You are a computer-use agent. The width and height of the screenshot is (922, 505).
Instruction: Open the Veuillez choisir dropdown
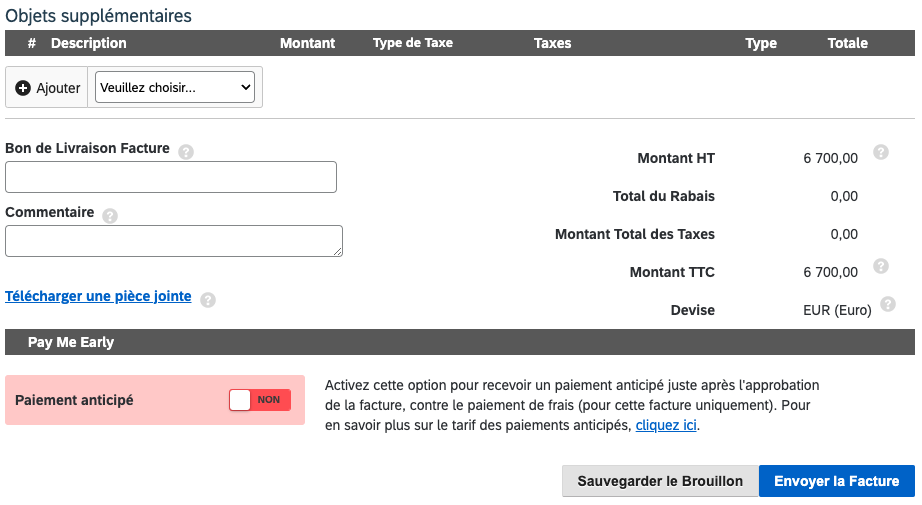[175, 88]
